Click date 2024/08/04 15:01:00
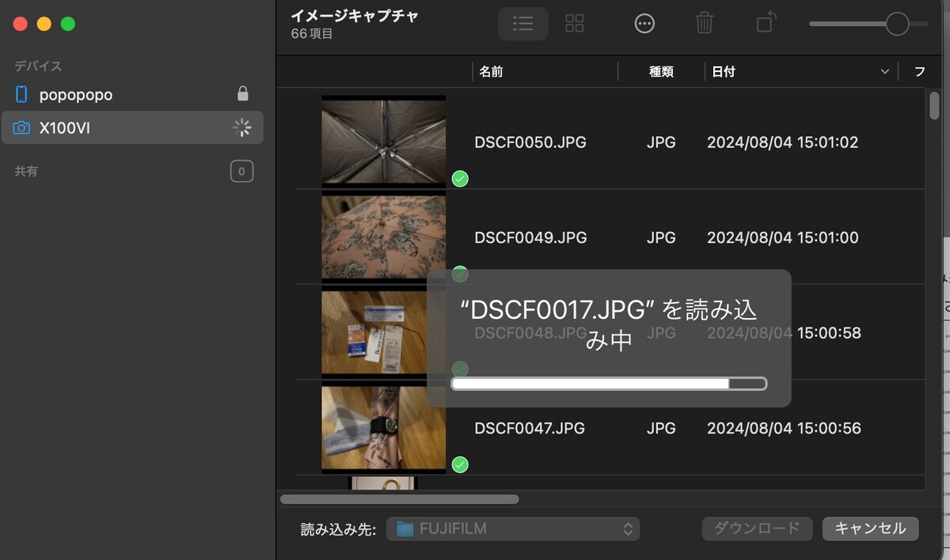This screenshot has height=560, width=950. click(x=782, y=237)
